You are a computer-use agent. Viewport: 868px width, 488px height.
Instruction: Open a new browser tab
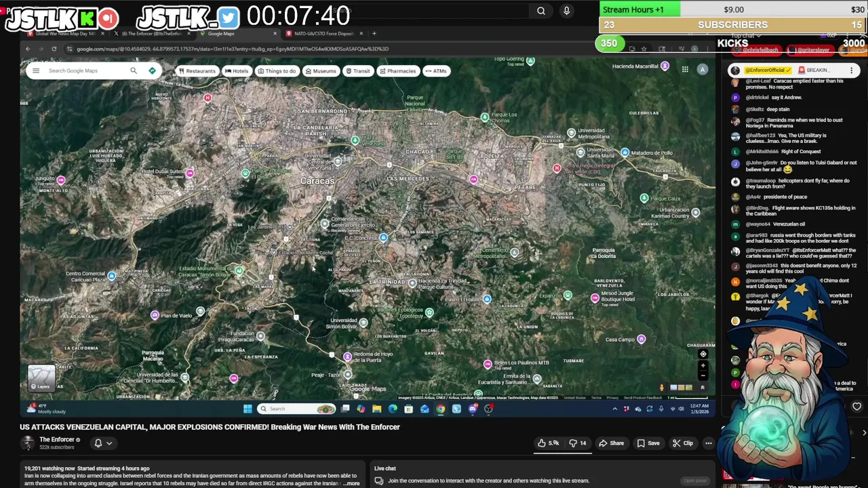tap(374, 33)
